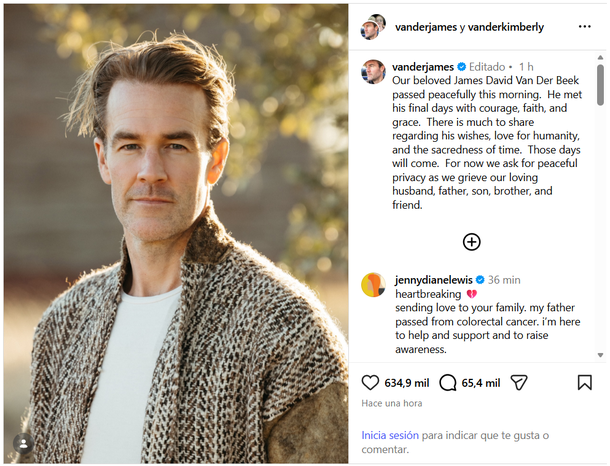610x466 pixels.
Task: Open the post photo of the man
Action: click(176, 233)
